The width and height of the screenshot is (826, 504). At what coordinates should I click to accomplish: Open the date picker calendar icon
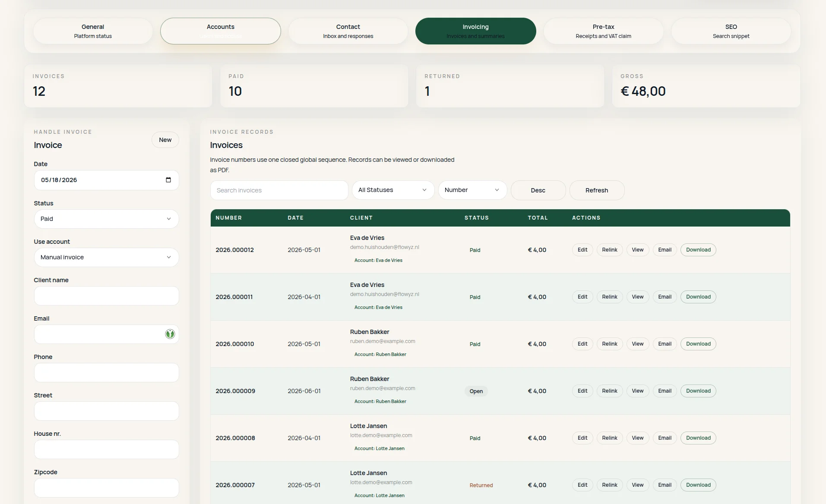pyautogui.click(x=168, y=180)
